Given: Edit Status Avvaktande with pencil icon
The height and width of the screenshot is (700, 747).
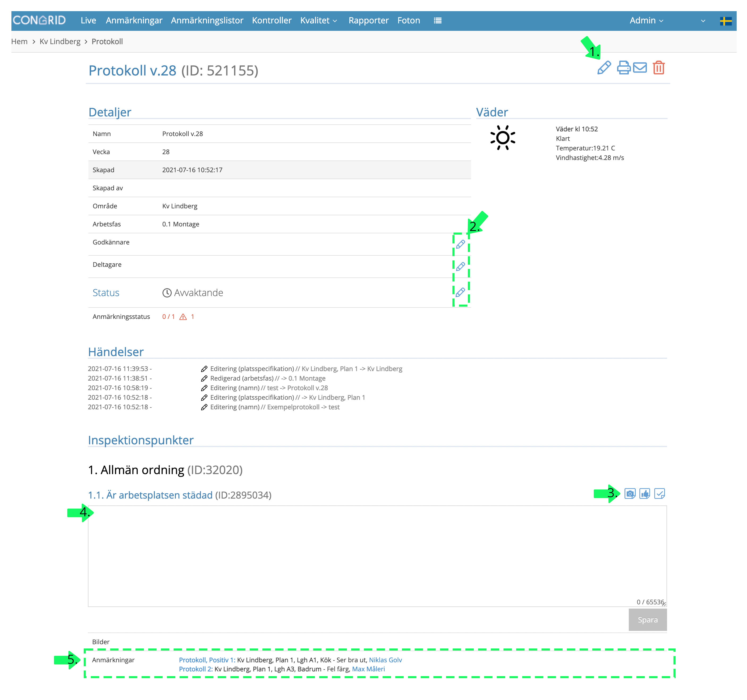Looking at the screenshot, I should coord(460,292).
